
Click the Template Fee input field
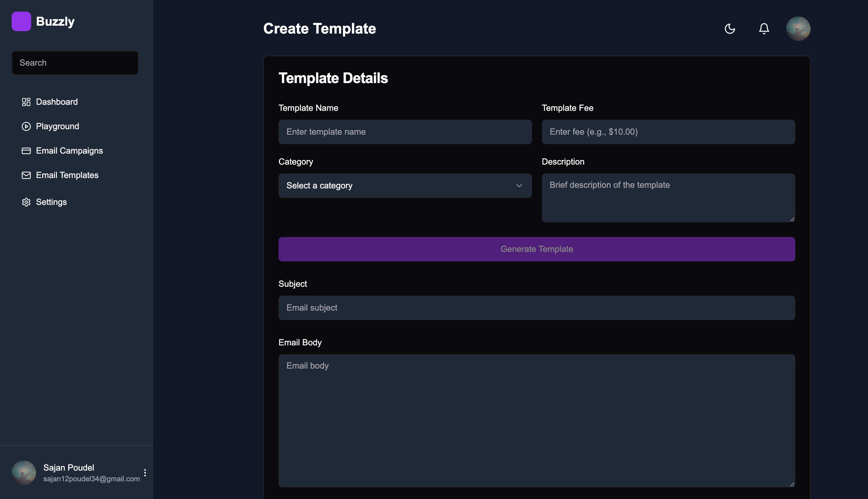click(x=668, y=132)
